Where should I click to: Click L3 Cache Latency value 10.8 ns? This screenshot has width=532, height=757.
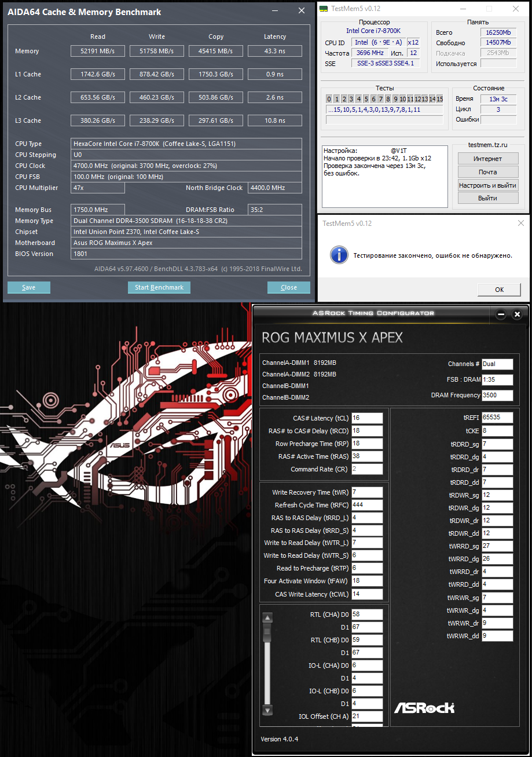click(x=275, y=120)
